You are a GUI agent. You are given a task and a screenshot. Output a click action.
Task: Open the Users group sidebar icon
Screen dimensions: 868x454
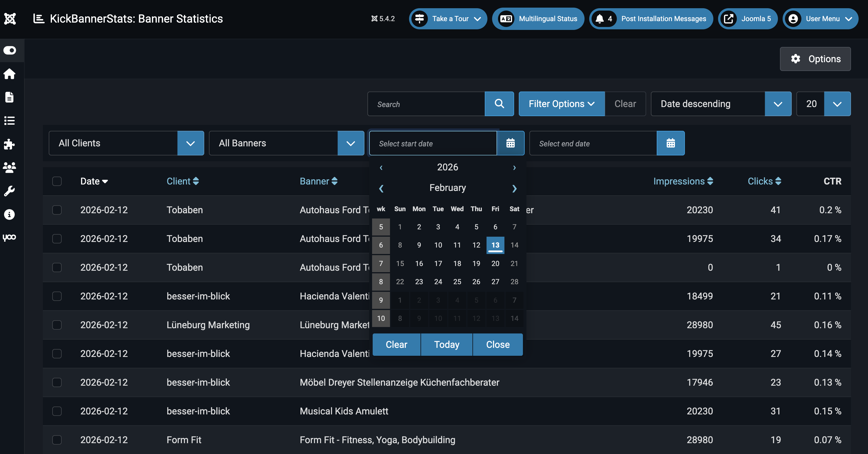point(10,167)
